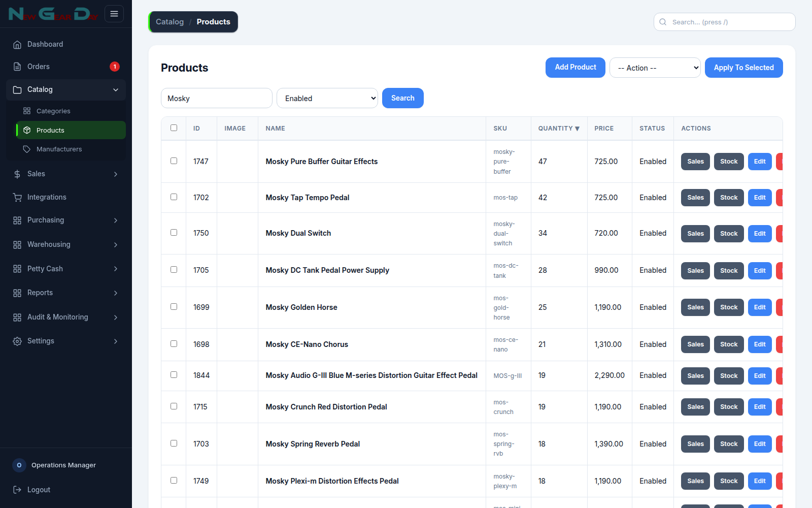The width and height of the screenshot is (812, 508).
Task: Check the row for Mosky Pure Buffer Guitar Effects
Action: click(x=174, y=161)
